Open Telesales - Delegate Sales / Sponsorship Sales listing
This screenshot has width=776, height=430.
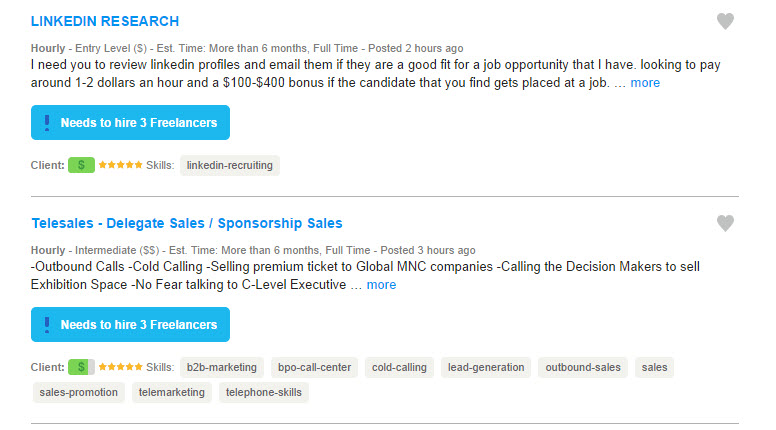click(187, 223)
